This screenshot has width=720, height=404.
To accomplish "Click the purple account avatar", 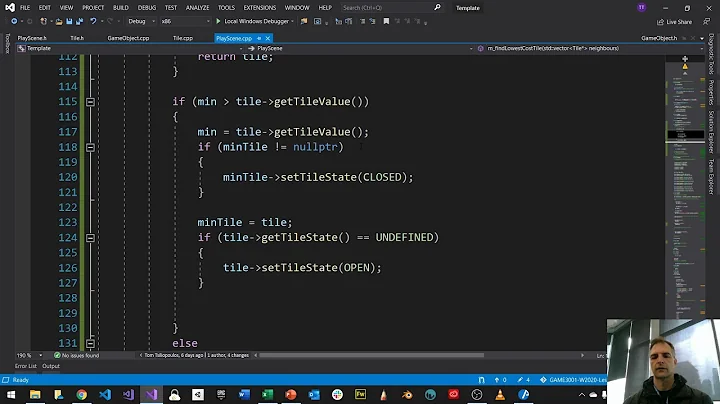I will (641, 7).
